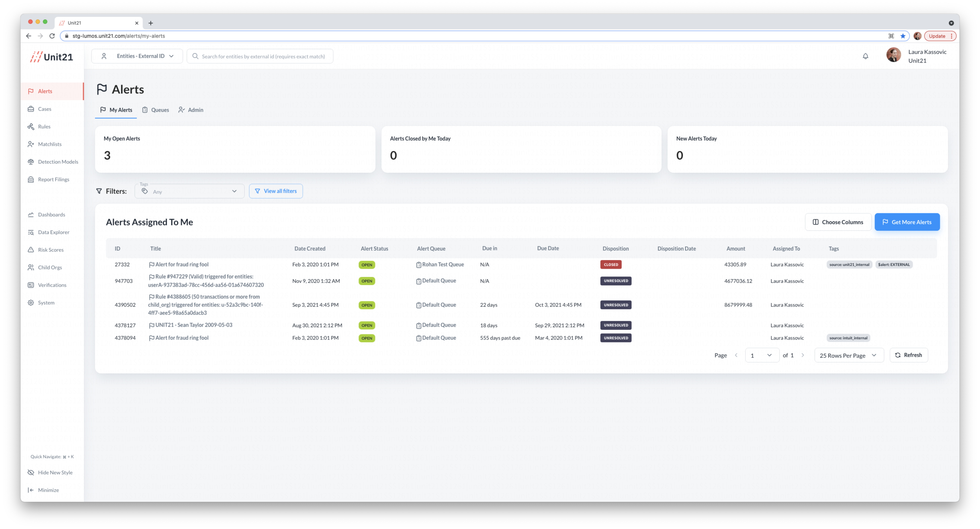Go to Matchlists in the sidebar
Screen dimensions: 980x529
(x=50, y=144)
